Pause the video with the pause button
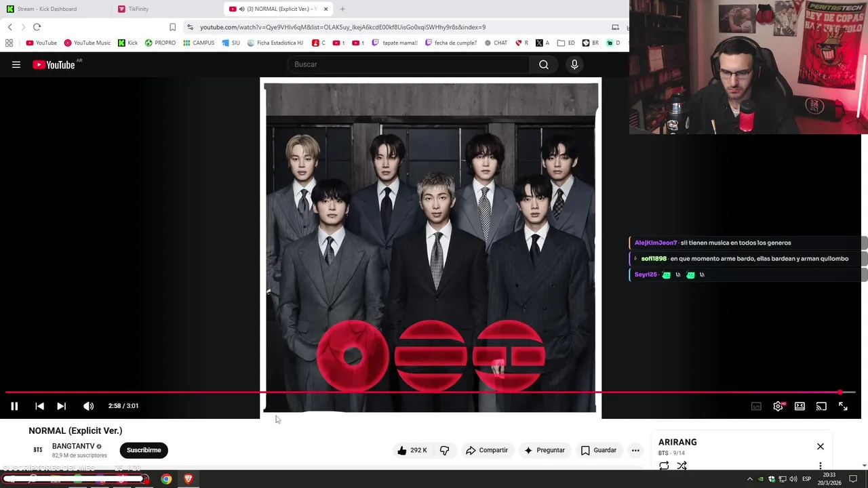Image resolution: width=868 pixels, height=488 pixels. coord(14,406)
